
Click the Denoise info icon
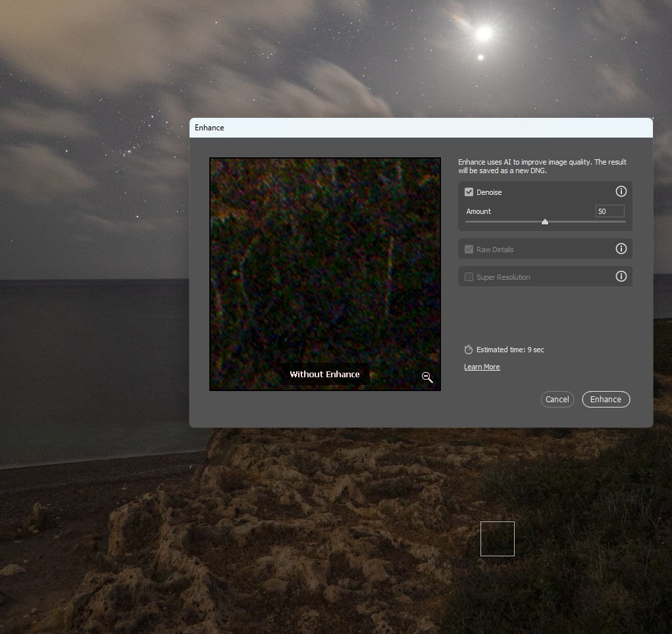pos(621,192)
